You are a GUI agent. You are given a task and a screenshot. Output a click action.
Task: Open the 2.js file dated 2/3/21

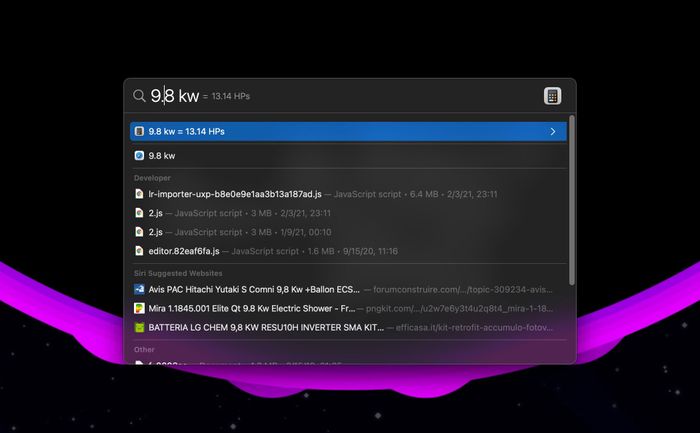coord(348,213)
